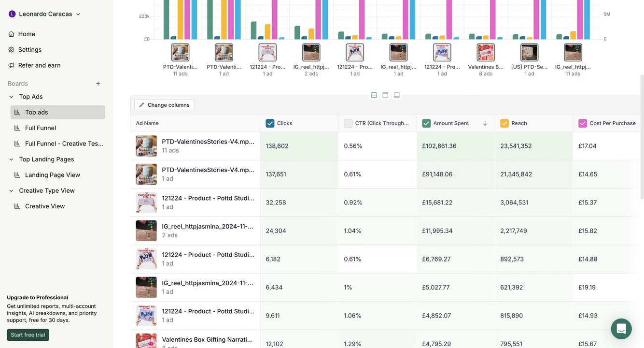Collapse the Top Landing Pages group
This screenshot has width=644, height=348.
tap(12, 159)
